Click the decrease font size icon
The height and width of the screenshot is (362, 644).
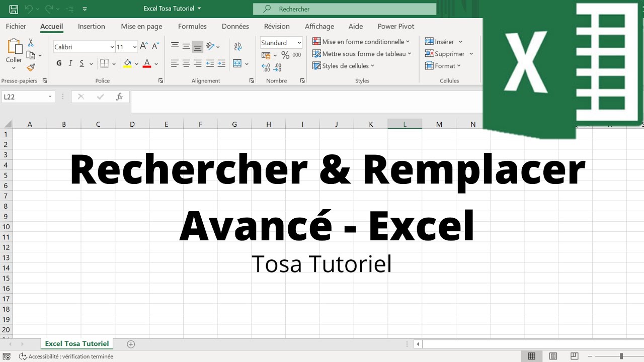(x=154, y=46)
